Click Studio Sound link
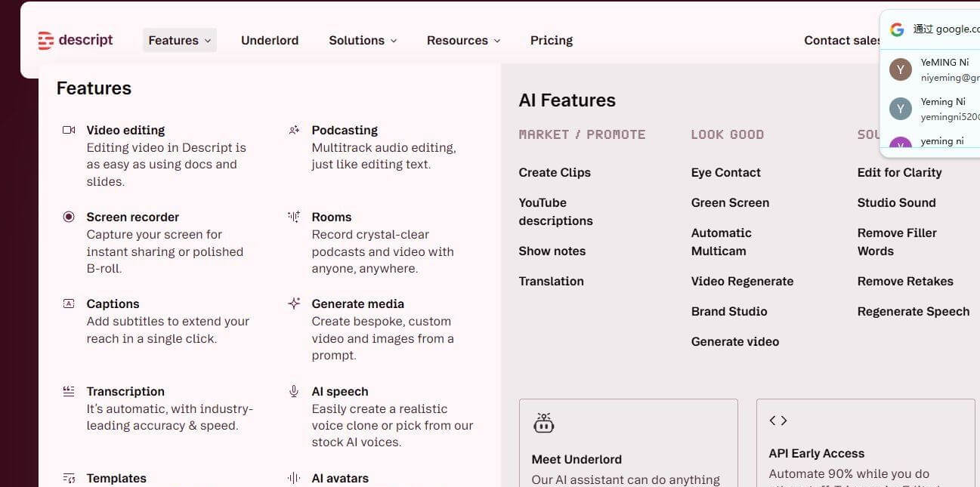This screenshot has height=487, width=980. 896,202
